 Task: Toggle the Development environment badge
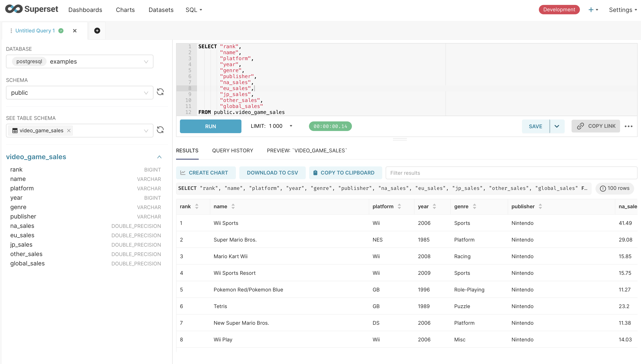pyautogui.click(x=560, y=9)
